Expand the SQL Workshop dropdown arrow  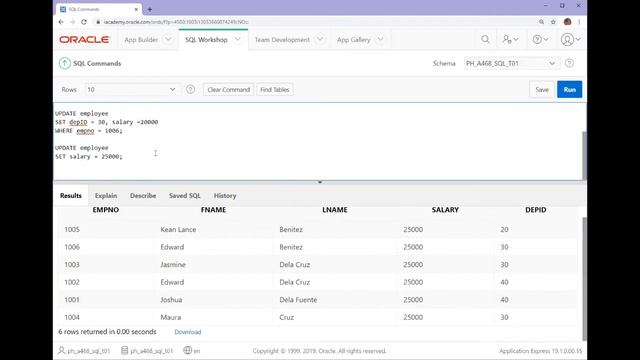coord(238,40)
